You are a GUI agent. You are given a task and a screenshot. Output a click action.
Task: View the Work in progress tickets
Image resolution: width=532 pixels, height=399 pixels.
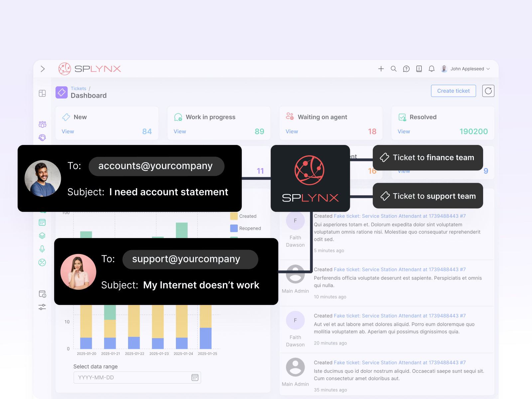[180, 132]
